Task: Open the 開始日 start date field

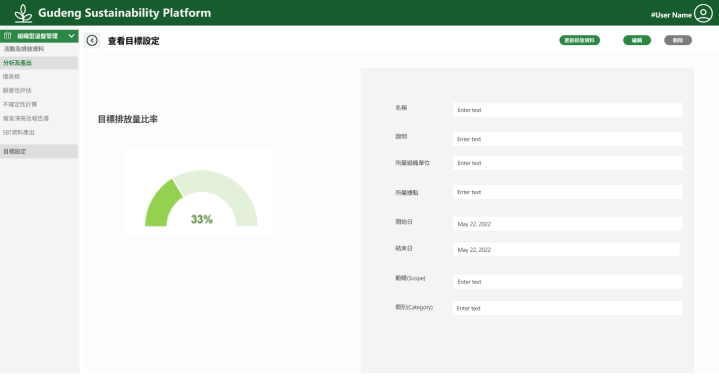Action: pos(568,224)
